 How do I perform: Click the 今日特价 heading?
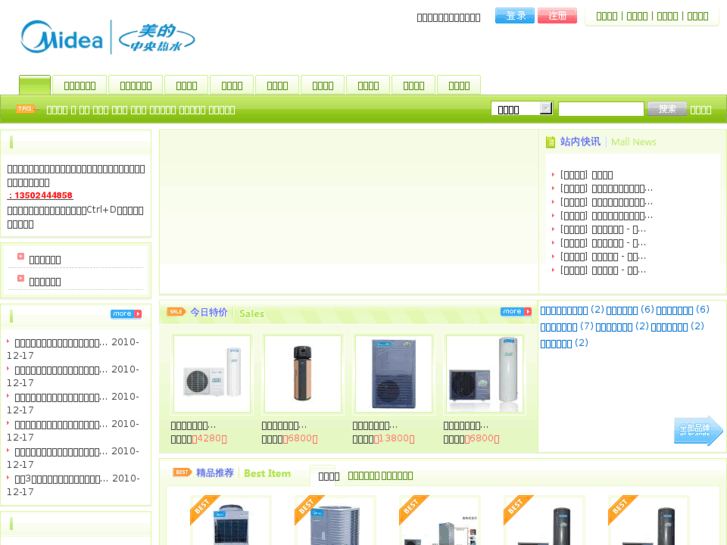tap(209, 312)
